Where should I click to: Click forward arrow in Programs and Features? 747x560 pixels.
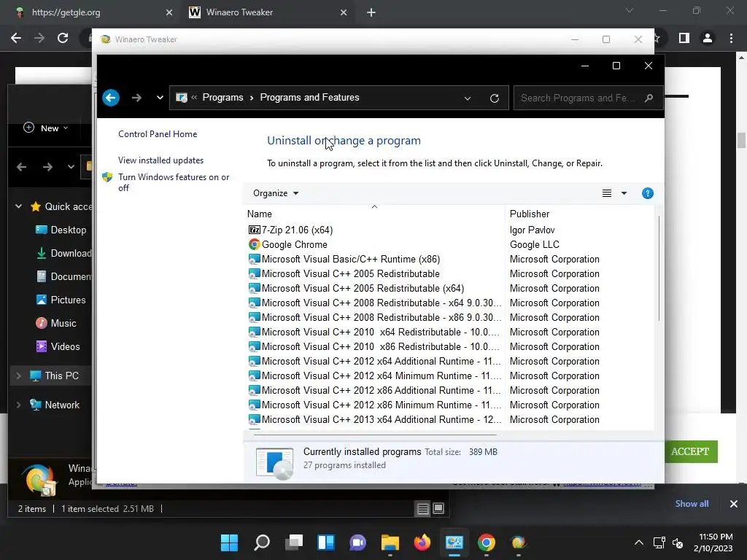click(x=136, y=98)
